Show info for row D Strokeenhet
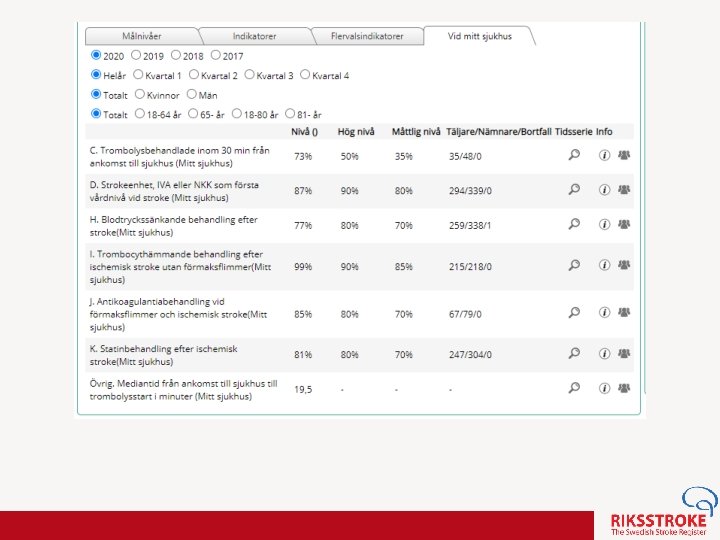The width and height of the screenshot is (720, 540). pos(604,190)
